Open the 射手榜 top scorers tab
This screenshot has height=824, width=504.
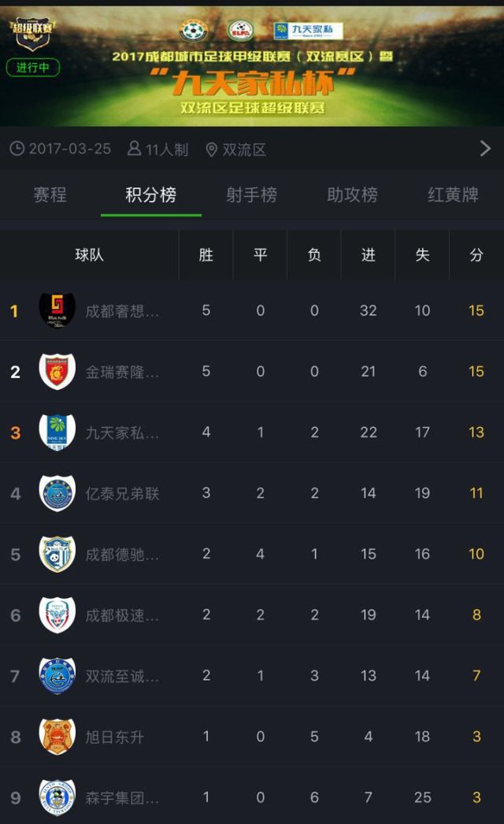[251, 195]
